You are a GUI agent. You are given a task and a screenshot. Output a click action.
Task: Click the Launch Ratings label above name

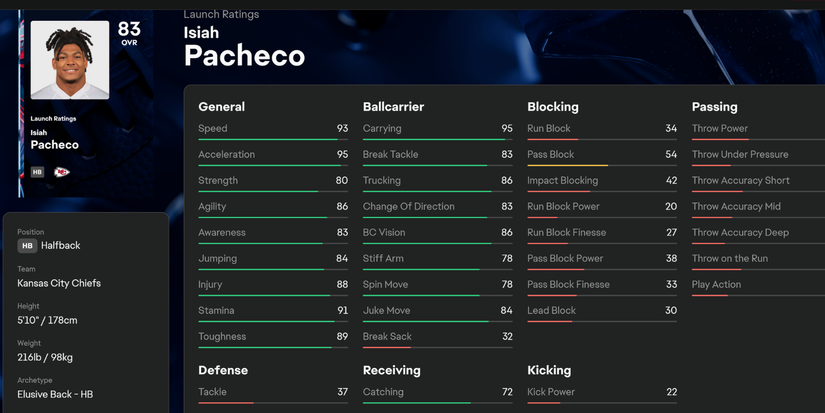[221, 14]
